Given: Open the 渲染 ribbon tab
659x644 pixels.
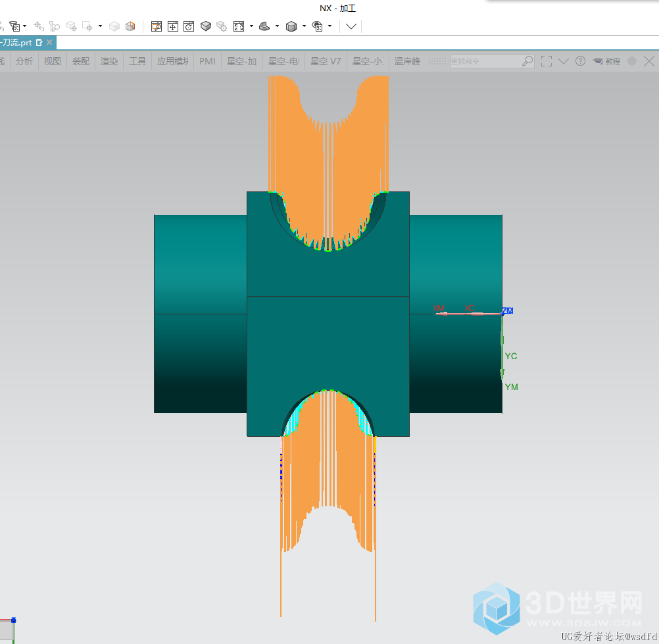Looking at the screenshot, I should 109,61.
